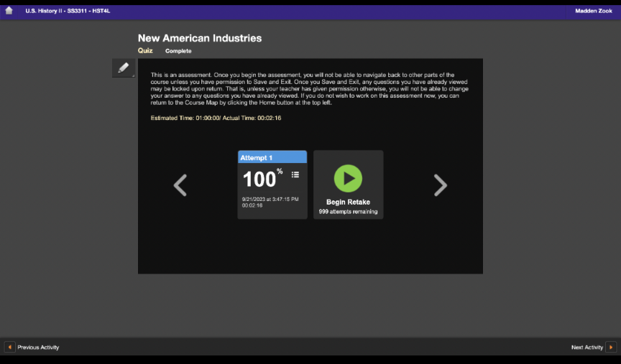621x364 pixels.
Task: Click the list icon beside 100% score
Action: [x=295, y=174]
